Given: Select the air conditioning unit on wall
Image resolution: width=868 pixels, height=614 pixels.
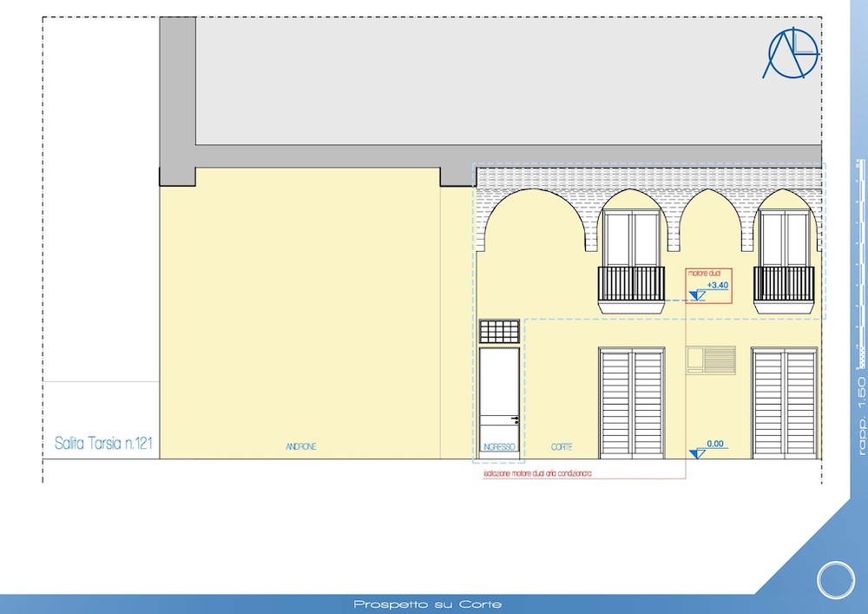Looking at the screenshot, I should [711, 360].
